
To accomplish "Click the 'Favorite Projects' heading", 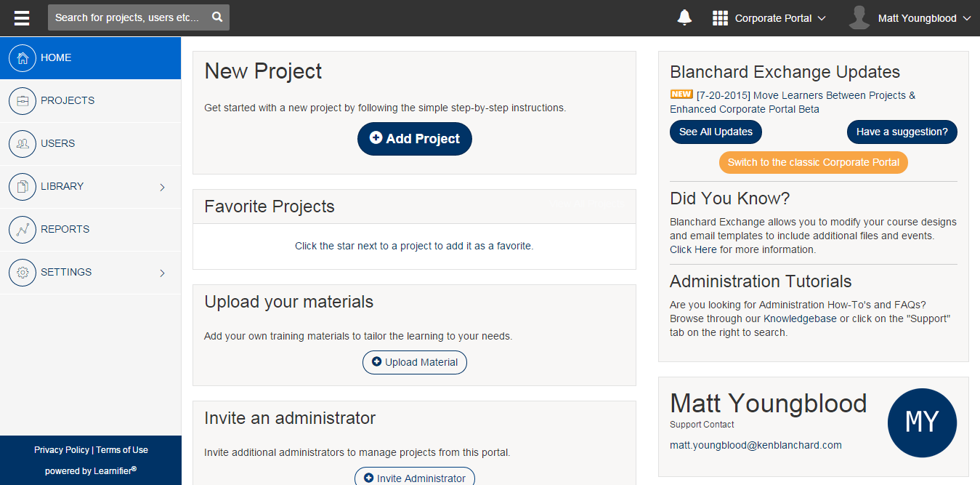I will (x=270, y=207).
